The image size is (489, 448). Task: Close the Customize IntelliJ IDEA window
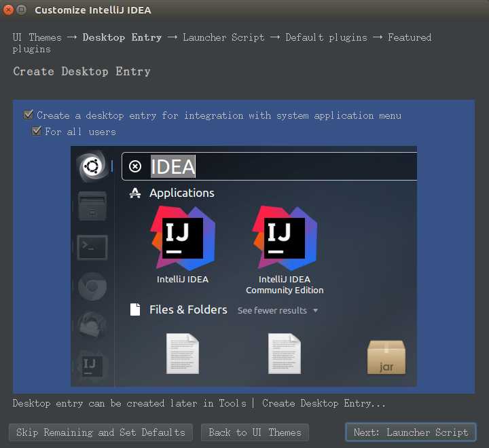coord(8,10)
